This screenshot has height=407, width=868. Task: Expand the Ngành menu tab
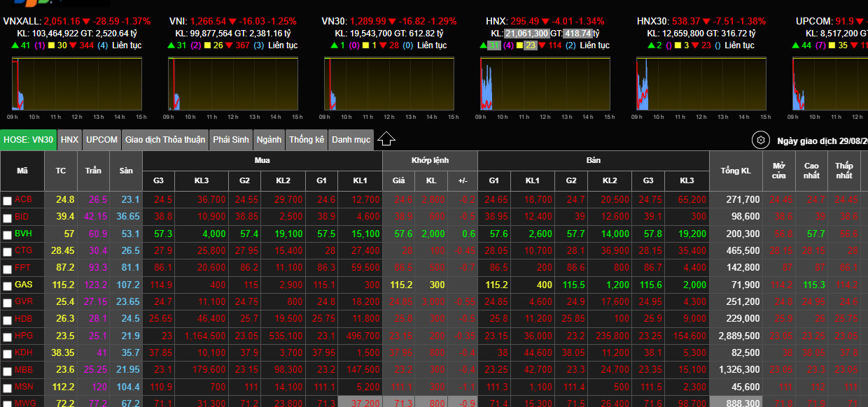click(269, 140)
